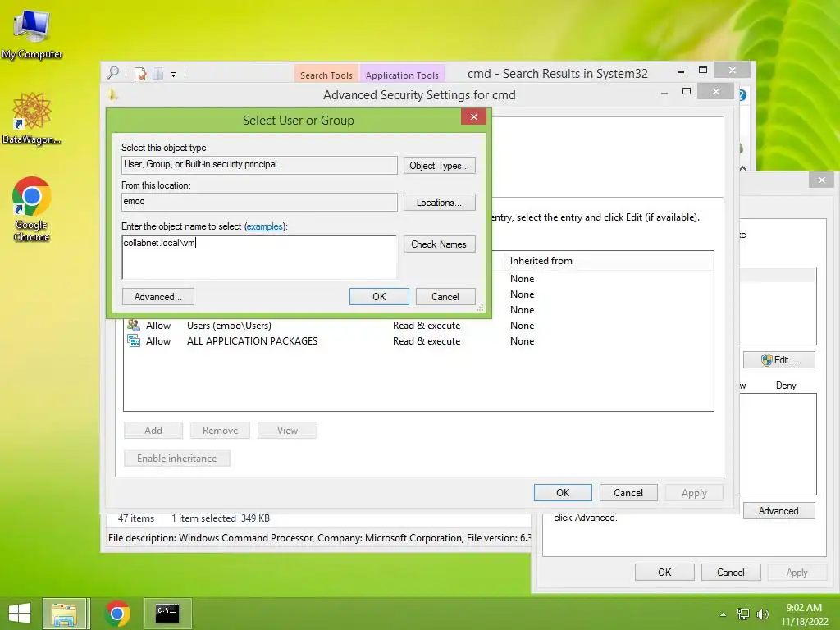The height and width of the screenshot is (630, 840).
Task: Click the View permission entry button
Action: [x=288, y=430]
